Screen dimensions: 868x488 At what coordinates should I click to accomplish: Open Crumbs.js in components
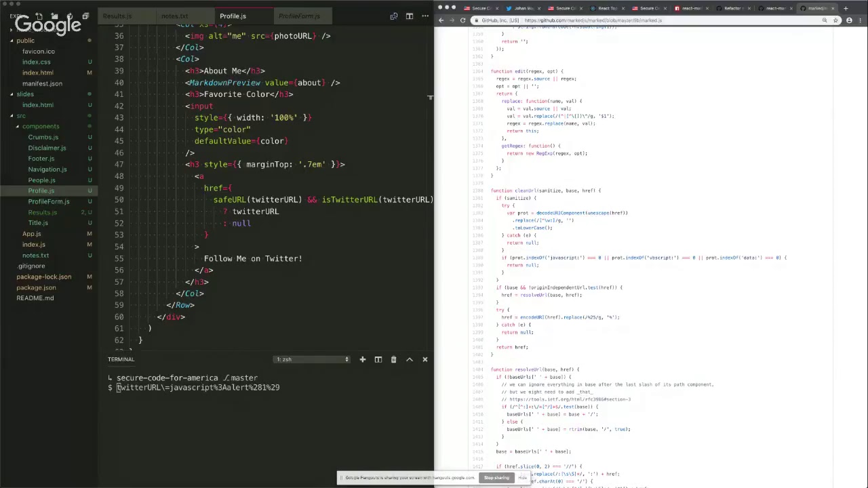tap(43, 138)
